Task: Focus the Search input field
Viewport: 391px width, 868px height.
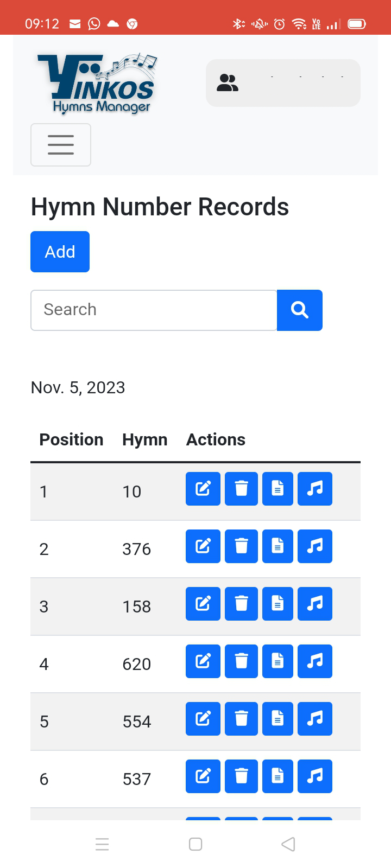Action: coord(154,310)
